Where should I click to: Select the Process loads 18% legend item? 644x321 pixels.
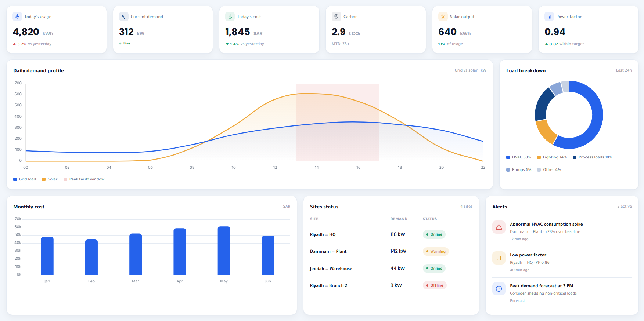pyautogui.click(x=593, y=157)
